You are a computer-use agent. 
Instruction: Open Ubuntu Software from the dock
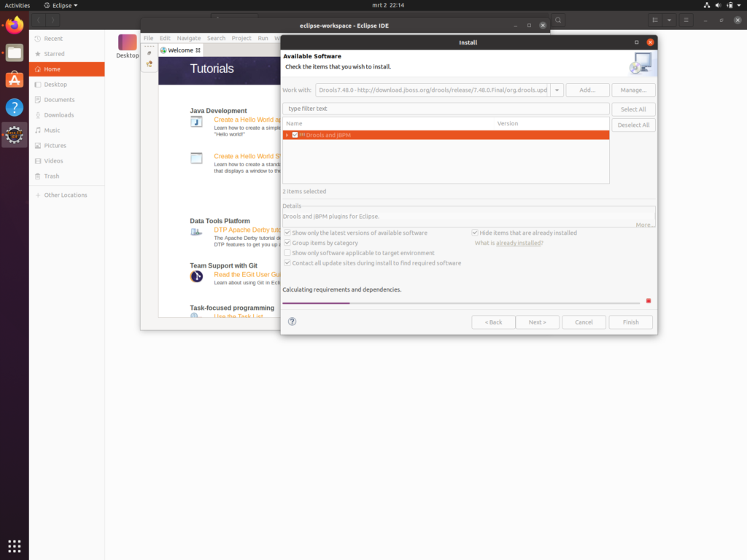(x=15, y=79)
